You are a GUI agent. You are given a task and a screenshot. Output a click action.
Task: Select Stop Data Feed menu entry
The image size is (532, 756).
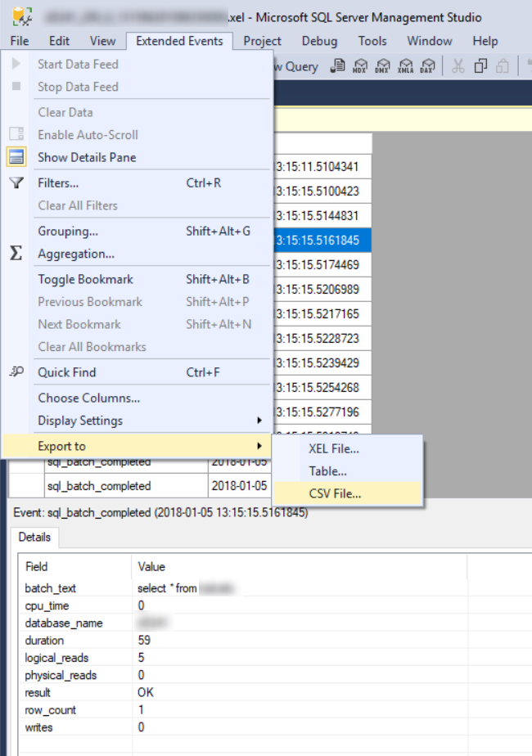(x=138, y=87)
